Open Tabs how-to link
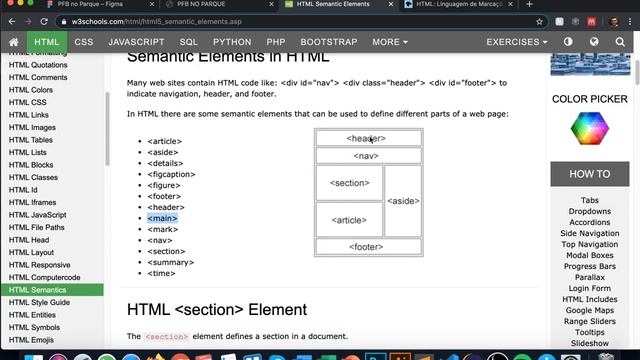This screenshot has width=640, height=360. pyautogui.click(x=590, y=200)
